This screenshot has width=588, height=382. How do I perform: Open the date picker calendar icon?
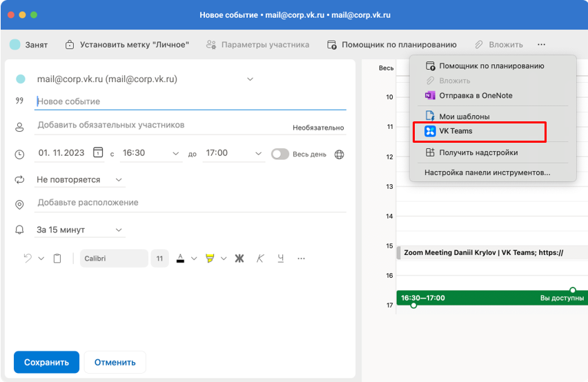[x=98, y=153]
